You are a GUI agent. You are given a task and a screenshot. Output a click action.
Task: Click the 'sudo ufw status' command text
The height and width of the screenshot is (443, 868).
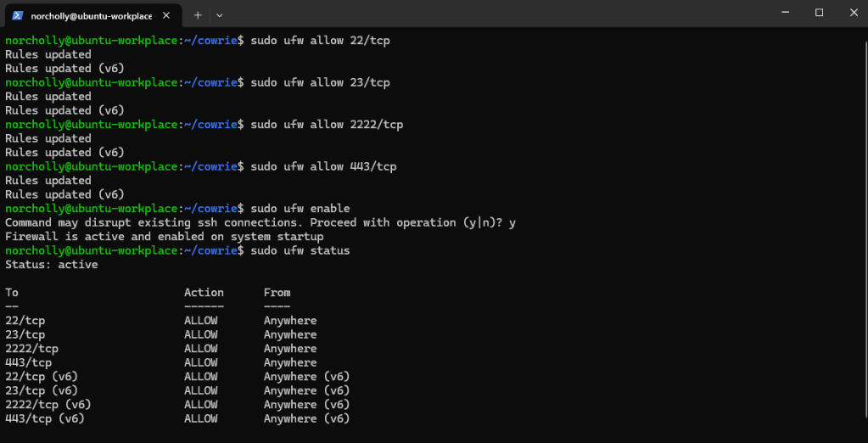300,251
